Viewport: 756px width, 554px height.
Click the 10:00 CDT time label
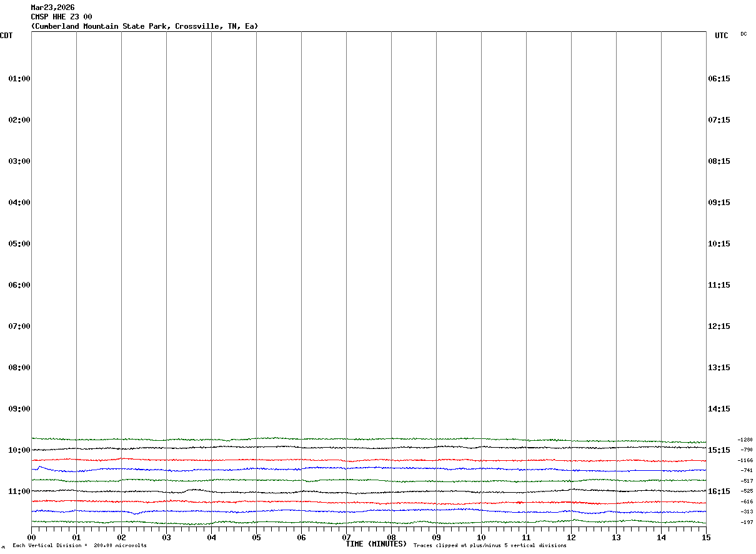(19, 450)
